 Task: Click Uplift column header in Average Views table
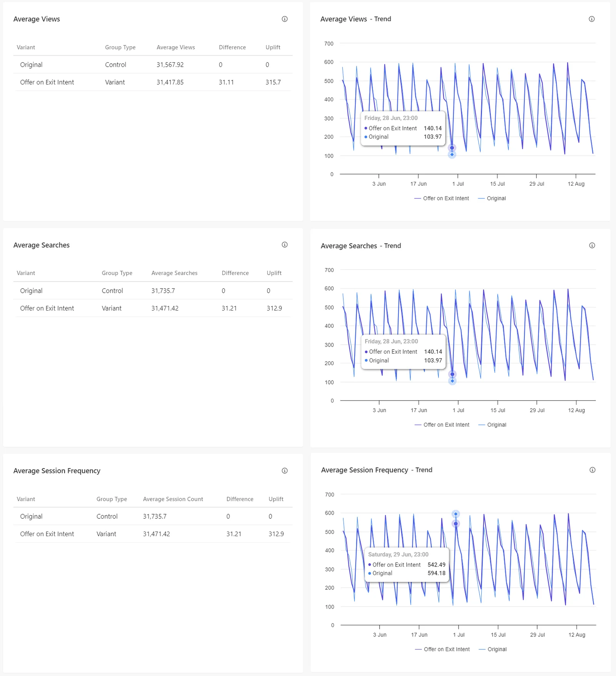coord(273,47)
